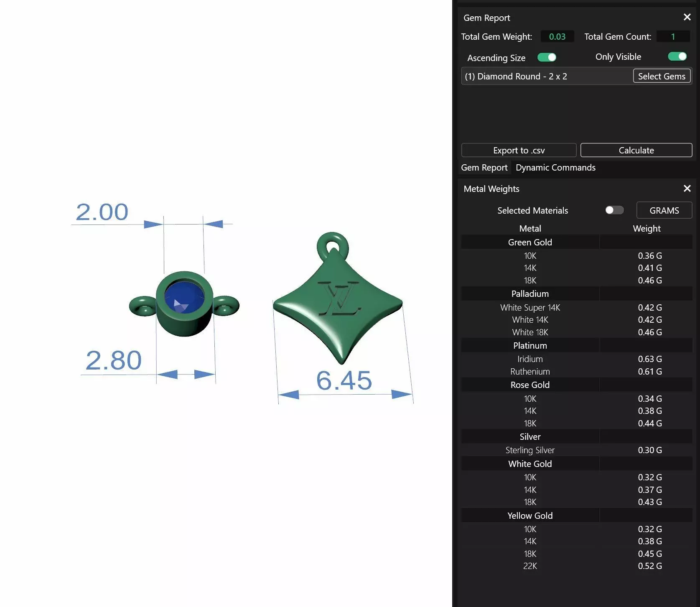Select the 6.45 dimension label
This screenshot has height=607, width=700.
(x=344, y=380)
